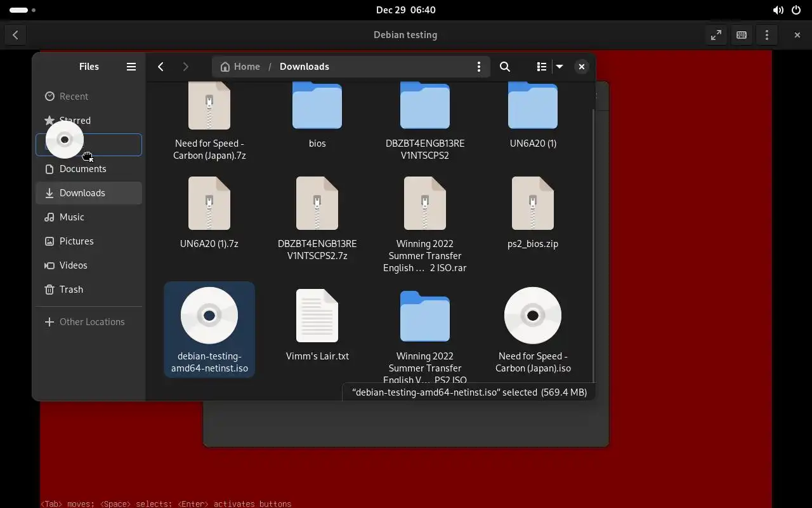Select the ps2_bios.zip archive
Viewport: 812px width, 508px height.
click(x=533, y=213)
